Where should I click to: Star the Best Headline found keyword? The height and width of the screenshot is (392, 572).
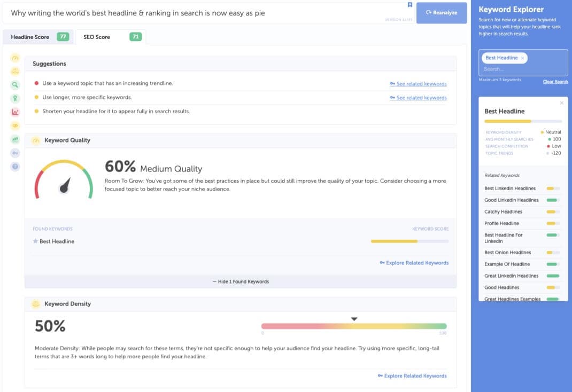click(x=35, y=241)
